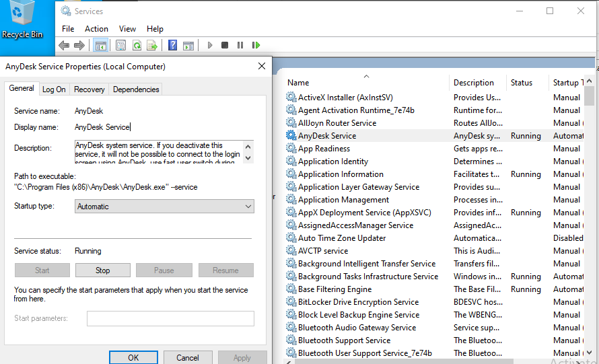Click the gear icon beside Application Identity
This screenshot has height=364, width=599.
point(291,161)
